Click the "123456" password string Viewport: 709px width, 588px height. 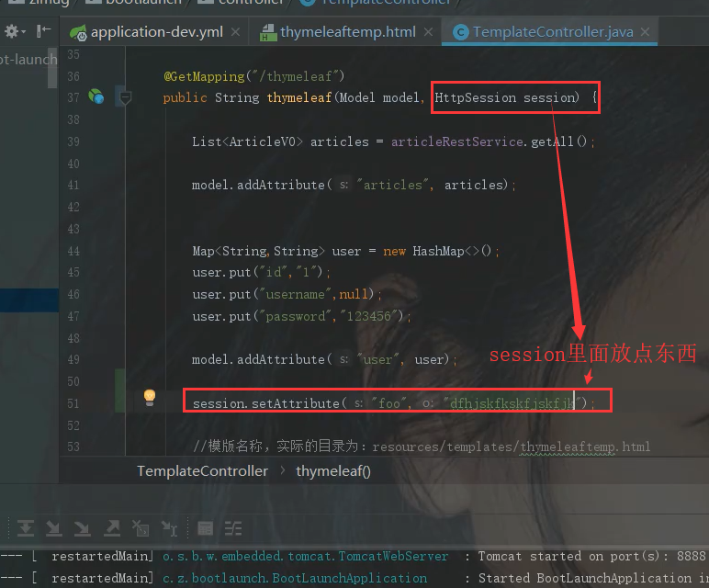tap(369, 316)
